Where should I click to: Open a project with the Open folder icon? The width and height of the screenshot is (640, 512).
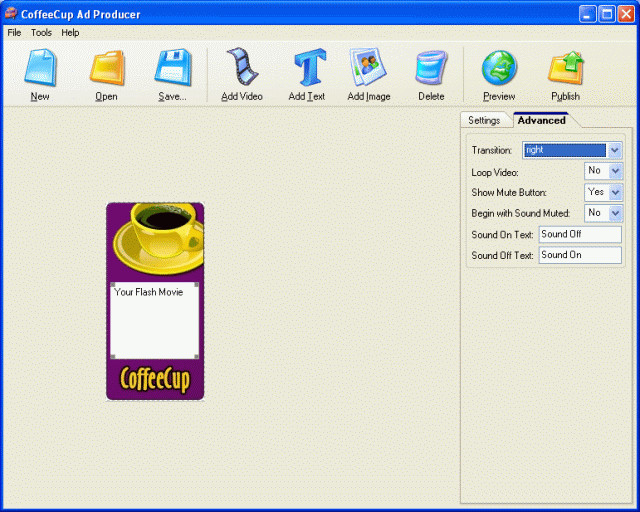point(107,67)
